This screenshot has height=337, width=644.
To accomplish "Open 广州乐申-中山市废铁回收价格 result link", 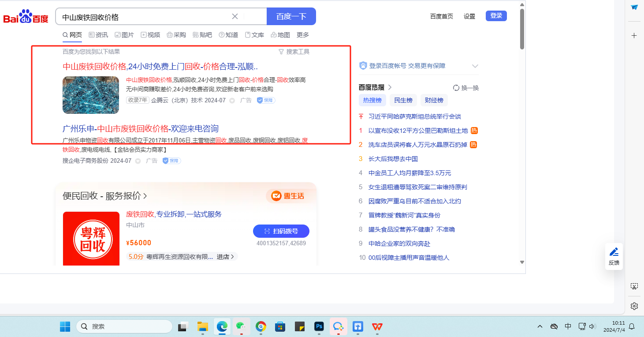I will point(141,129).
